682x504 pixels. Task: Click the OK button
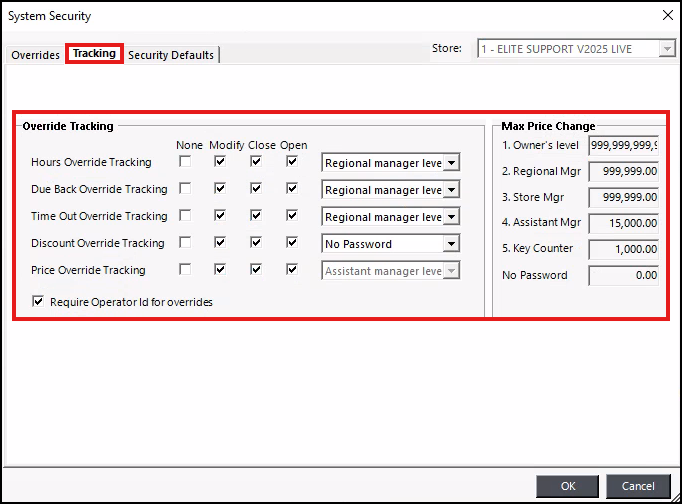tap(568, 486)
